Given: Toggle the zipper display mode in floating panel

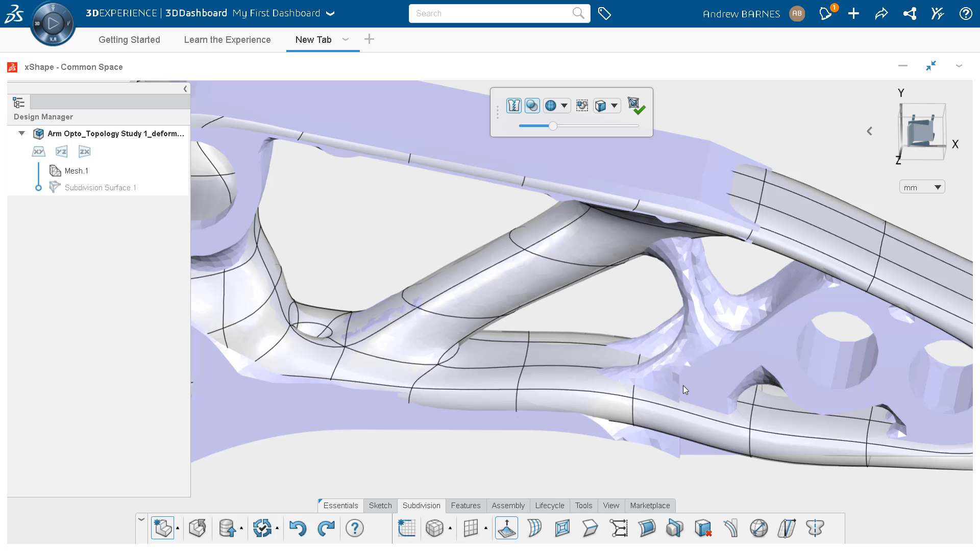Looking at the screenshot, I should coord(514,106).
